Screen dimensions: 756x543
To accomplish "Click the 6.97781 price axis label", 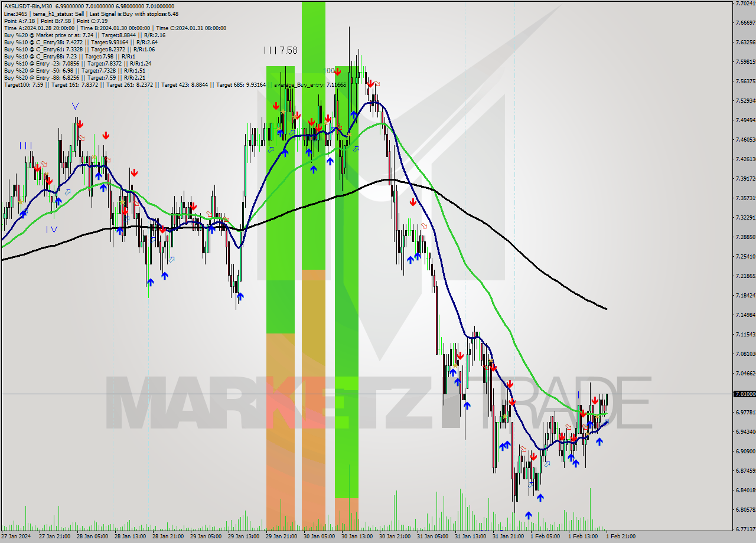I will pos(744,412).
